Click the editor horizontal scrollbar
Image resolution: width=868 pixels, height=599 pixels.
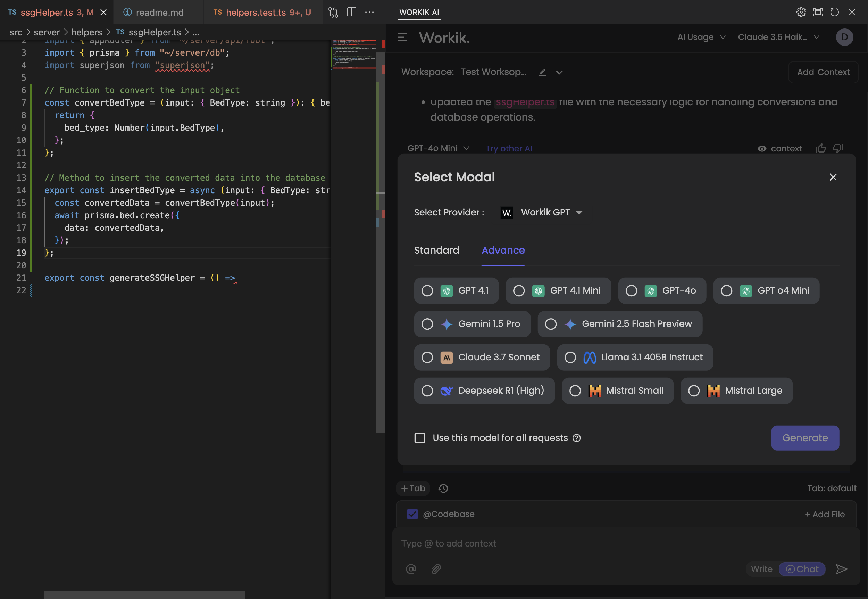tap(144, 595)
